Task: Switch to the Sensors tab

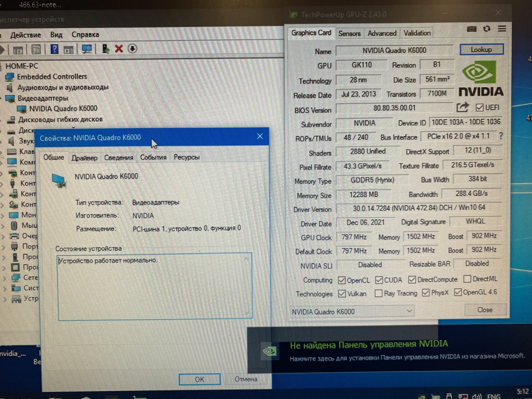Action: click(x=349, y=34)
